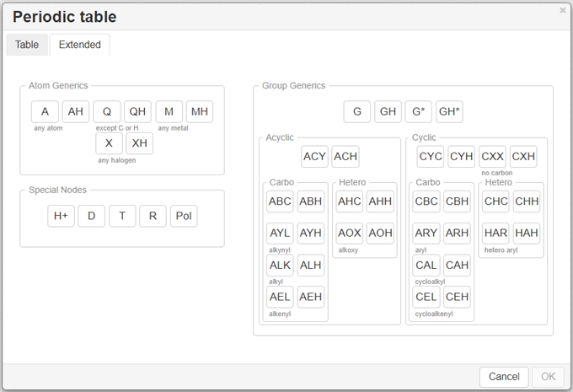Select the 'X' any halogen generic
573x392 pixels.
point(109,143)
